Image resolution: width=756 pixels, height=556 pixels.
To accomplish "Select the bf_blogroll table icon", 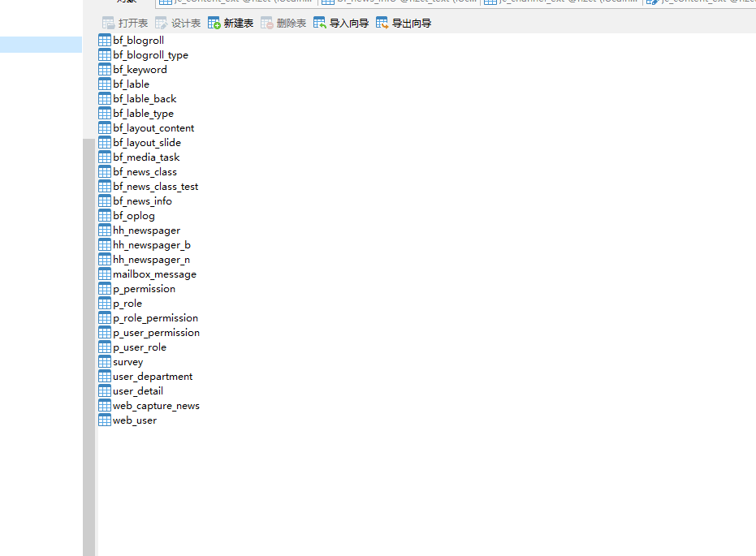I will (x=105, y=40).
